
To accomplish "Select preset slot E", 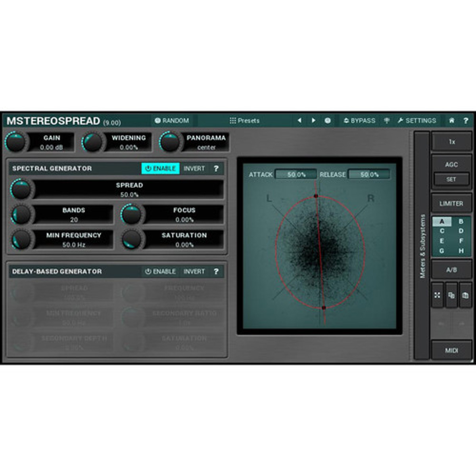I will point(442,241).
